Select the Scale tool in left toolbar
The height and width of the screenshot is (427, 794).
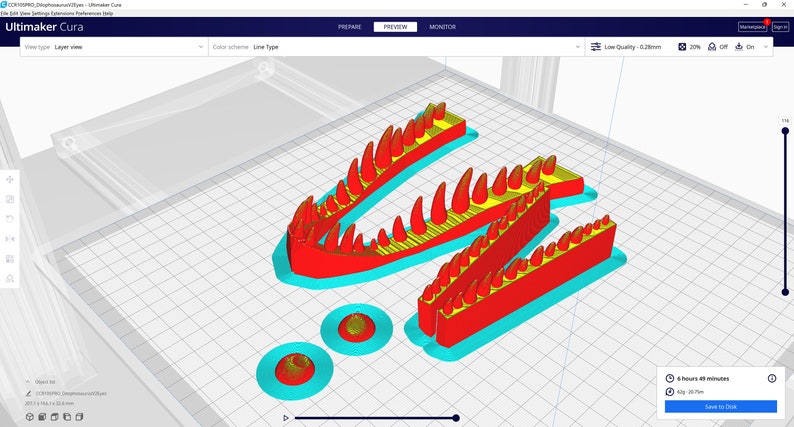click(x=10, y=200)
